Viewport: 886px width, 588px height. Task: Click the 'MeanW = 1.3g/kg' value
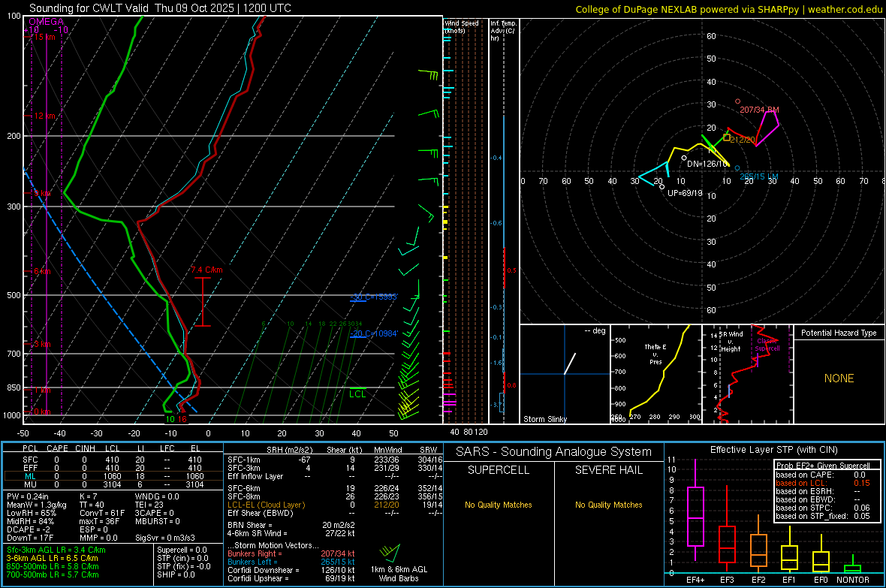pyautogui.click(x=37, y=505)
